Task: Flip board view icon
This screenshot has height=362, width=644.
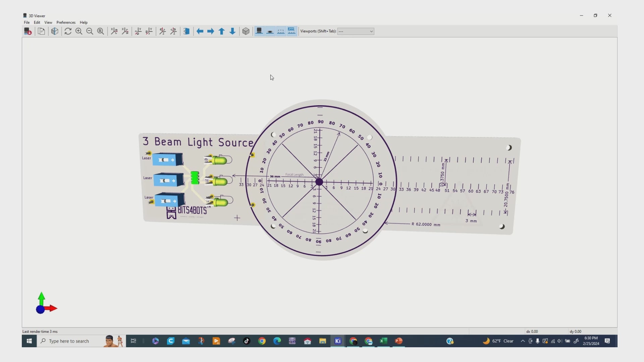Action: 186,31
